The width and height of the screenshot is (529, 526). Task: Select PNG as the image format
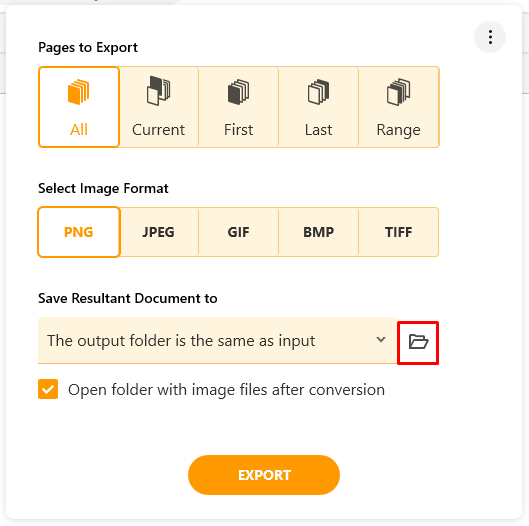pyautogui.click(x=79, y=232)
